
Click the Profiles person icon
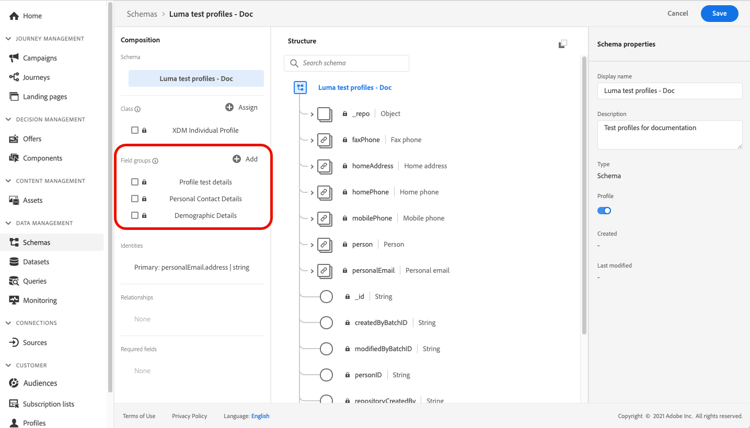coord(14,423)
